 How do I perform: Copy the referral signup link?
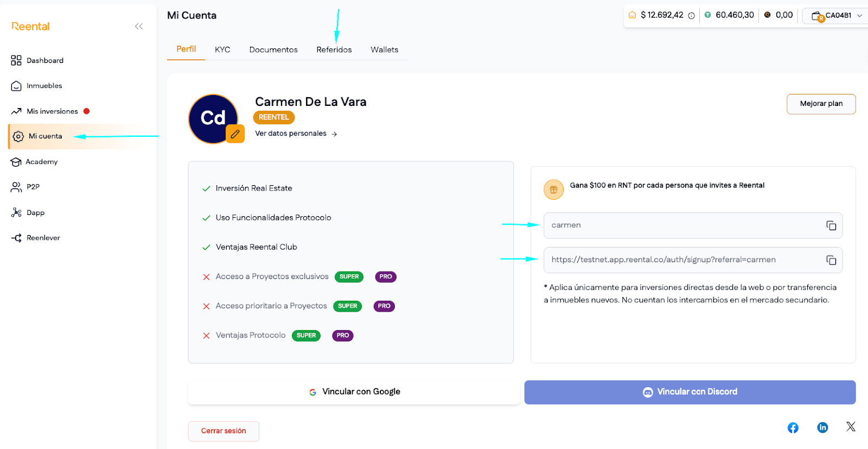(x=831, y=260)
